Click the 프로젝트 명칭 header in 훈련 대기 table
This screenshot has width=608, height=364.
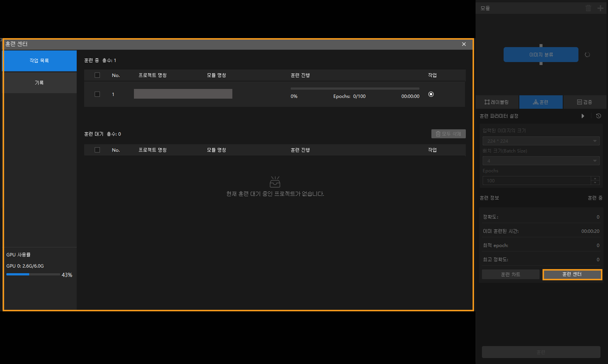pos(153,150)
